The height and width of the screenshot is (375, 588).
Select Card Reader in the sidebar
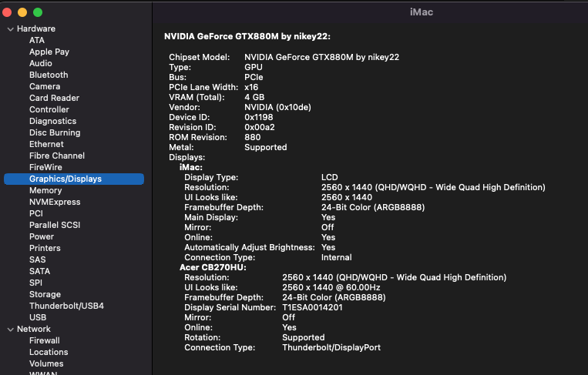point(55,98)
